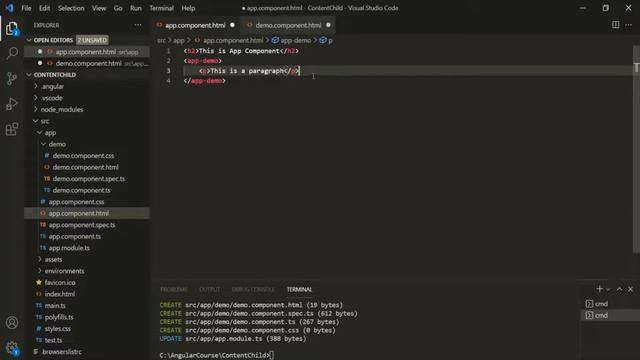The height and width of the screenshot is (360, 640).
Task: Close the terminal panel
Action: point(631,289)
